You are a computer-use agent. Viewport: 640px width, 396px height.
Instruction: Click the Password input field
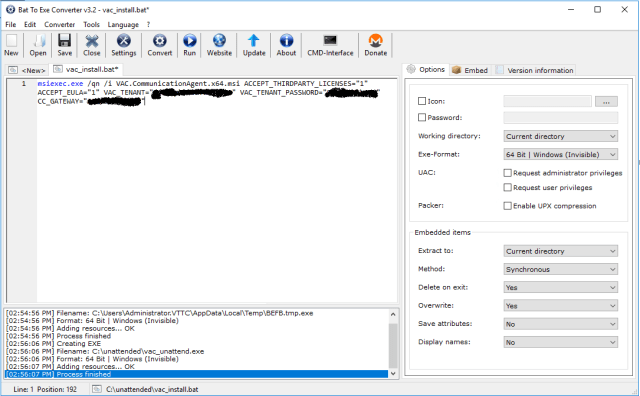point(560,118)
